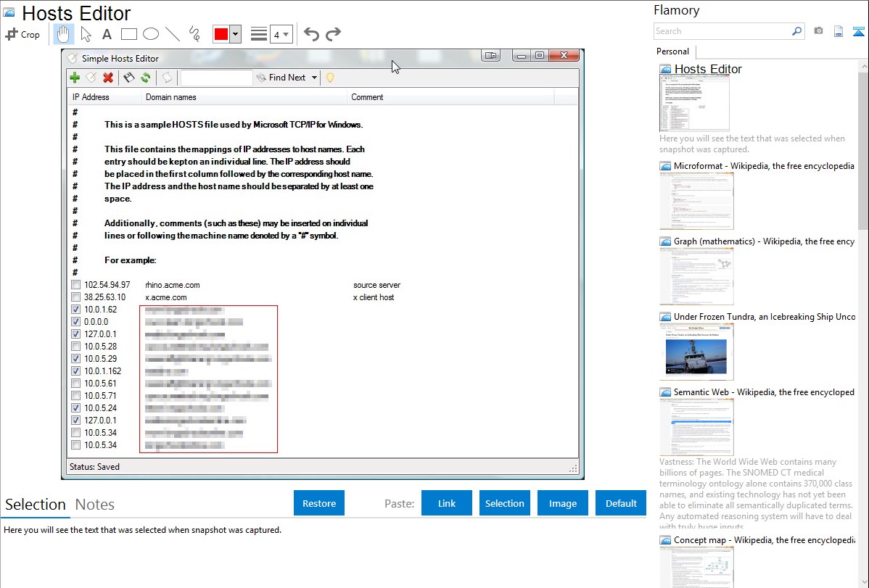Viewport: 869px width, 588px height.
Task: Open the Hosts Editor snapshot thumbnail
Action: (694, 104)
